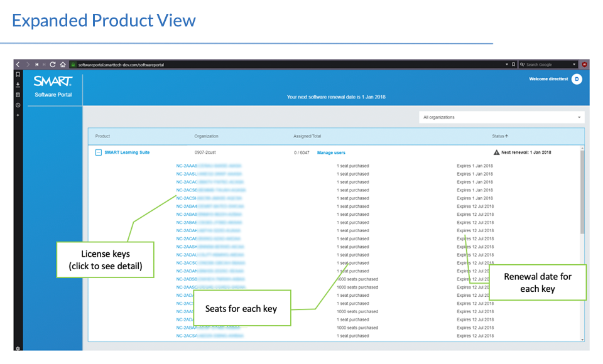Click the Manage users link
Screen dimensions: 603x364
(331, 153)
